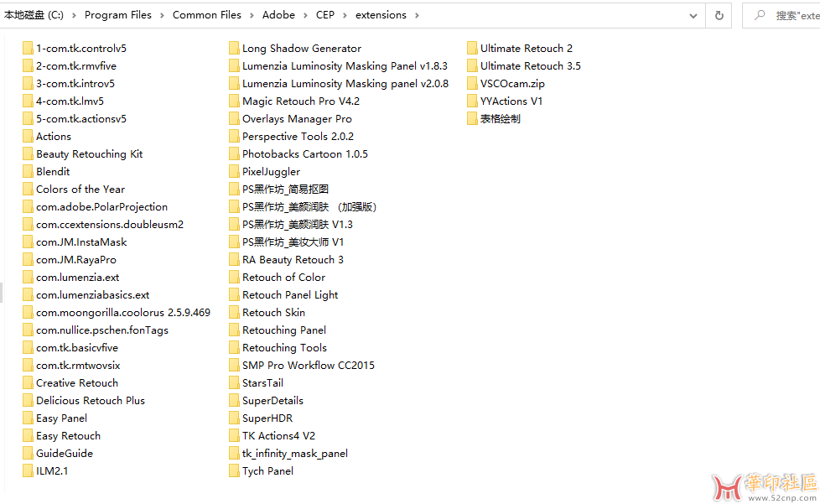Click folder icon of GuideGuide

pos(28,454)
